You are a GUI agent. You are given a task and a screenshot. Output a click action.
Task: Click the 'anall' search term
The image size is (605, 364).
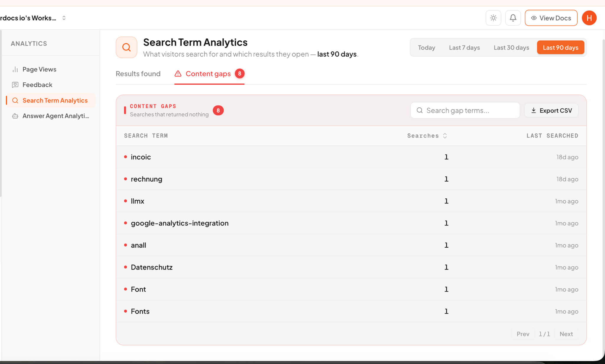coord(139,245)
